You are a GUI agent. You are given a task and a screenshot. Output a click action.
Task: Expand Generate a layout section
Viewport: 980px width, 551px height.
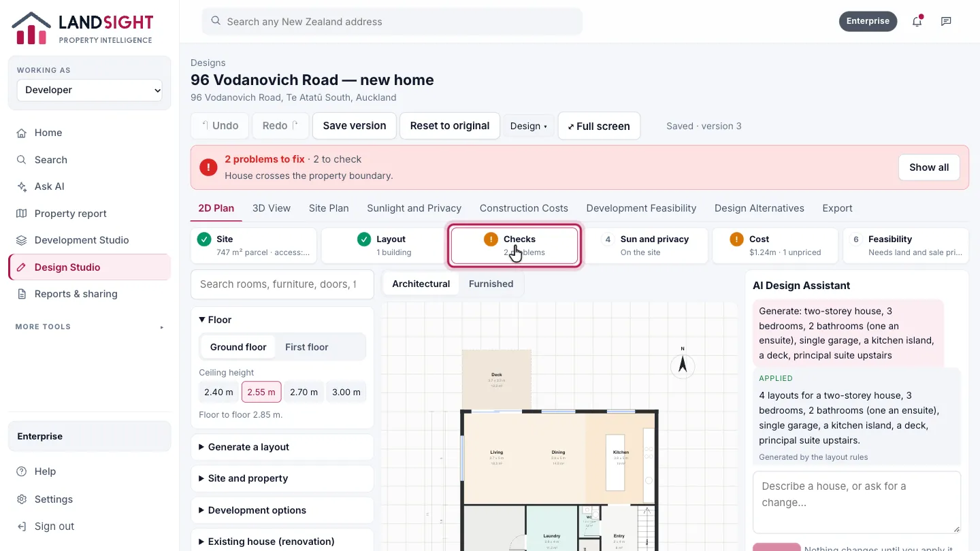click(282, 447)
